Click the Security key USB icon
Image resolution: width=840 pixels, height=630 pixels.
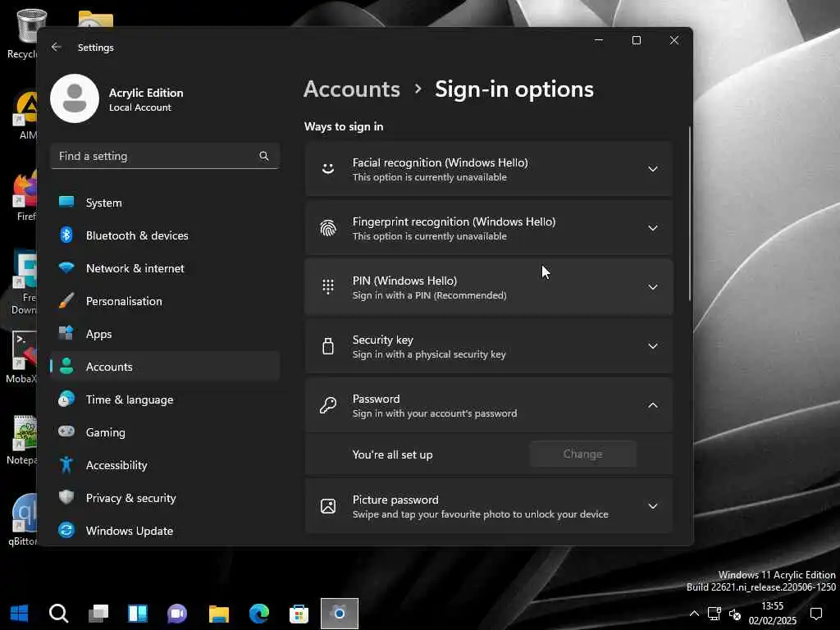tap(328, 346)
